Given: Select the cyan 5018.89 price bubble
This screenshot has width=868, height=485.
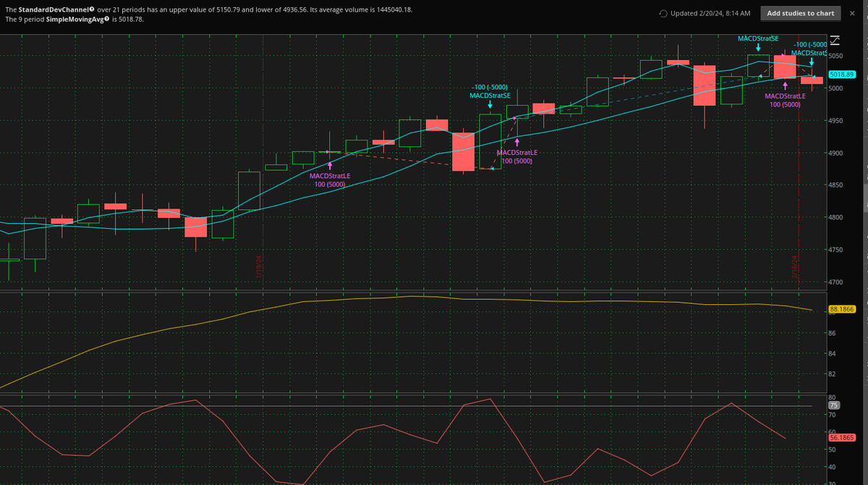Looking at the screenshot, I should 843,74.
